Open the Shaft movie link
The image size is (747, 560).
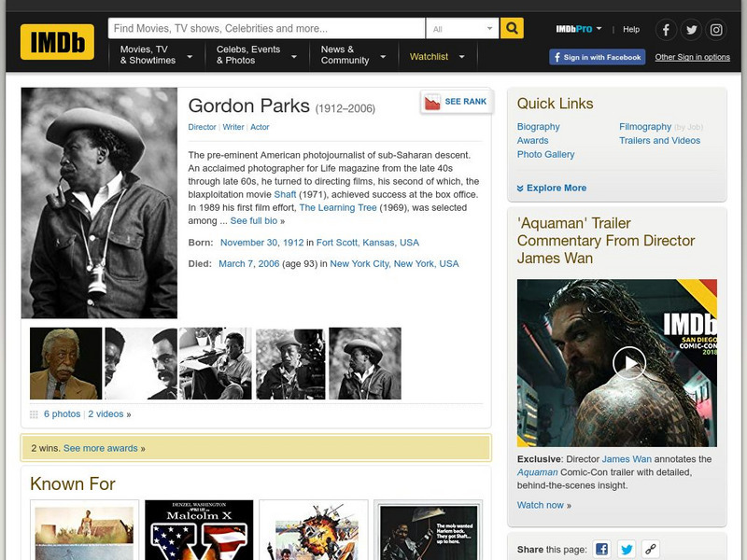(x=285, y=195)
